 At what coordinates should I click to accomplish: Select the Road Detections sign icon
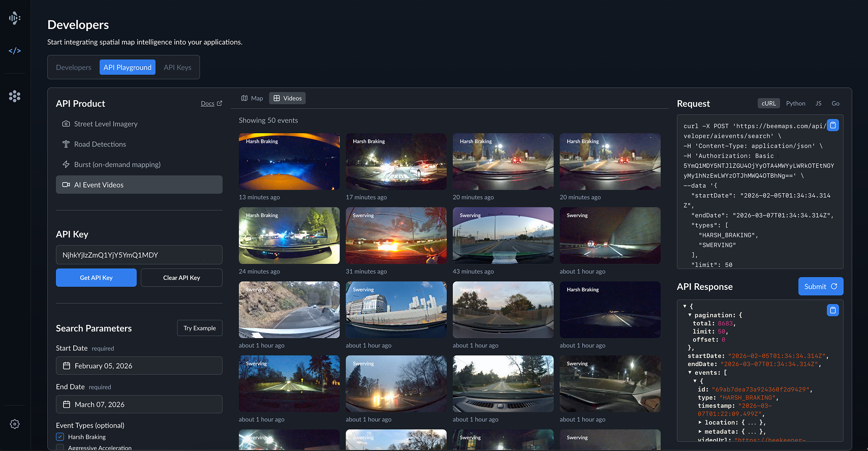tap(66, 144)
